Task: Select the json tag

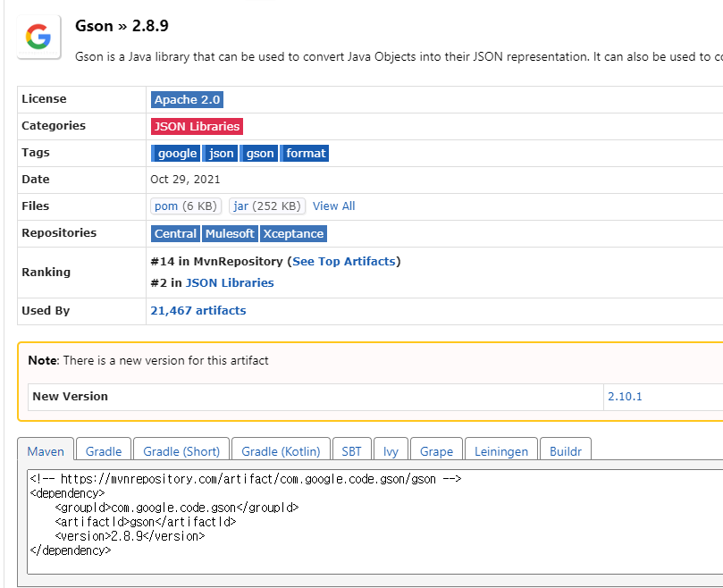Action: pos(220,153)
